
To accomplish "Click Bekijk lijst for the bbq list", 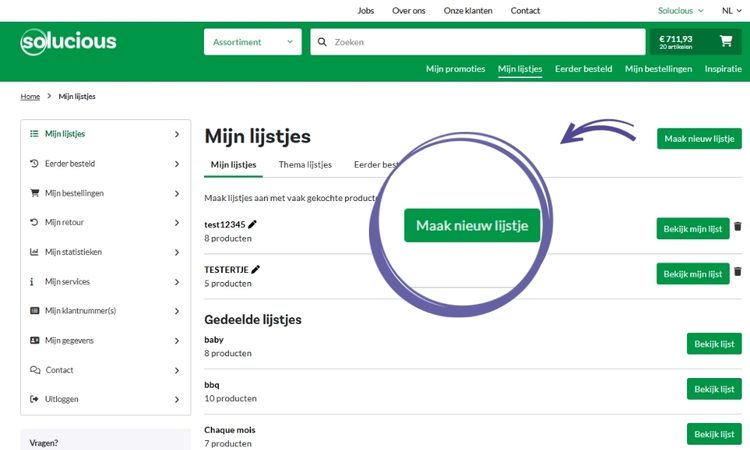I will pos(714,389).
